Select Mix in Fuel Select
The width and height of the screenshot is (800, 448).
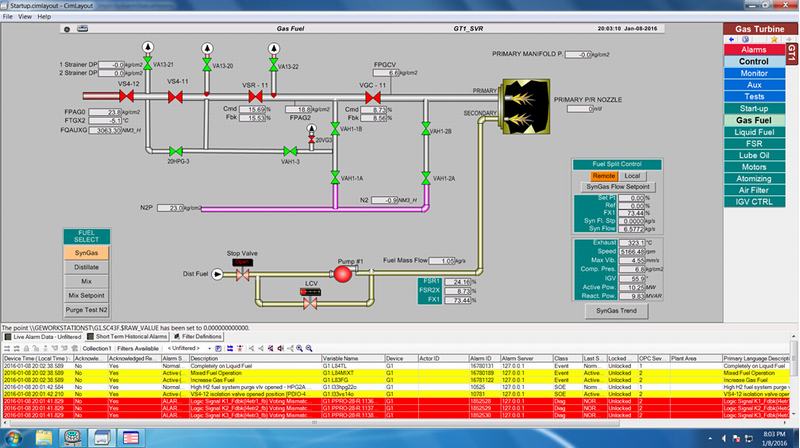pyautogui.click(x=86, y=281)
